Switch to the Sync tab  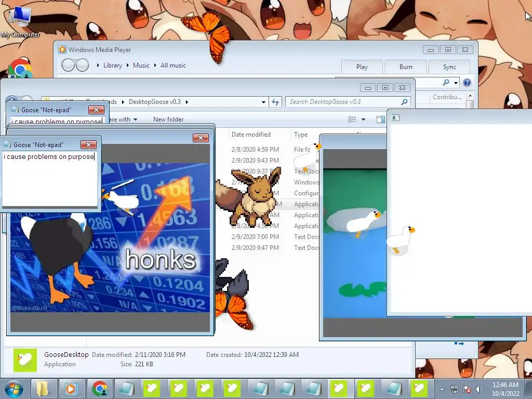(x=449, y=67)
